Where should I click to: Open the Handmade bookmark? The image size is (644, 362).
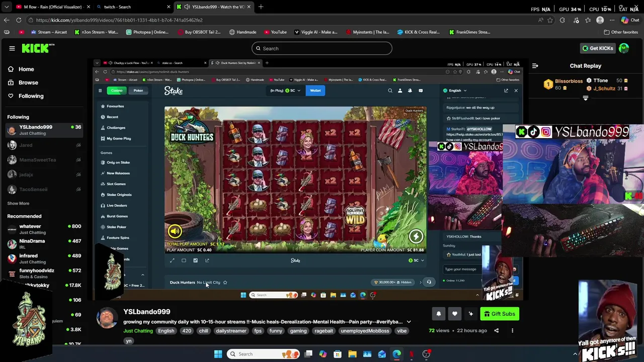tap(243, 32)
